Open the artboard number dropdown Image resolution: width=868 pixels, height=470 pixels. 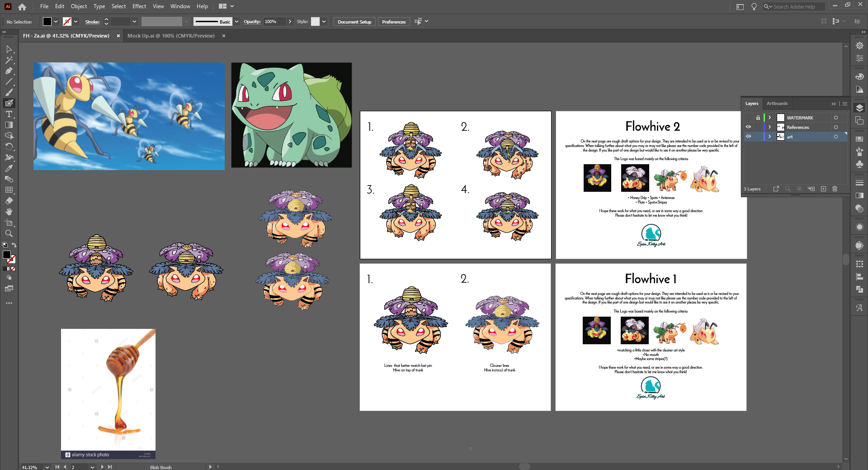[x=92, y=467]
